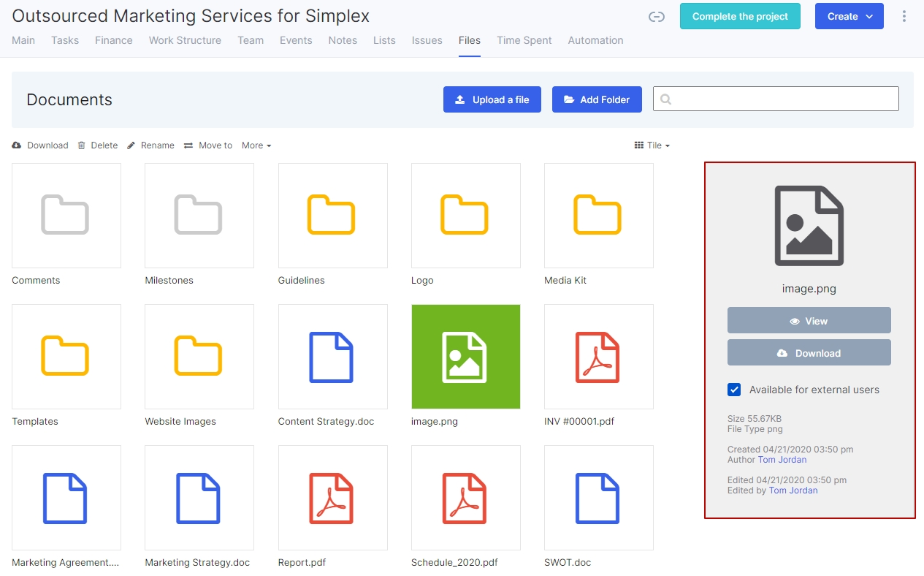924x576 pixels.
Task: Open the Comments folder
Action: coord(66,216)
